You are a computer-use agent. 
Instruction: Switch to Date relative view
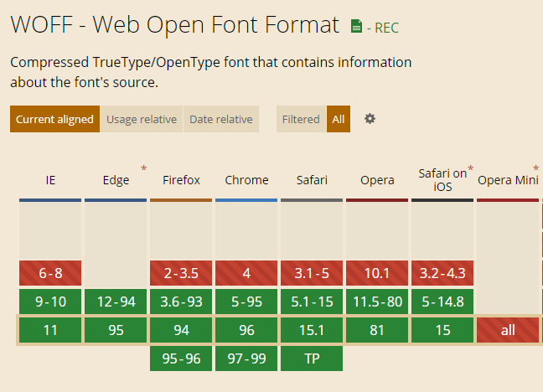tap(221, 119)
